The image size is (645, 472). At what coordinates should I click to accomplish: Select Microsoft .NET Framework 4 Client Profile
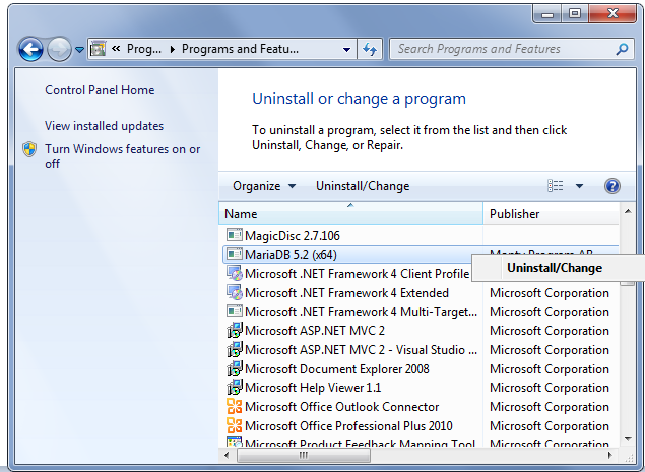click(357, 274)
